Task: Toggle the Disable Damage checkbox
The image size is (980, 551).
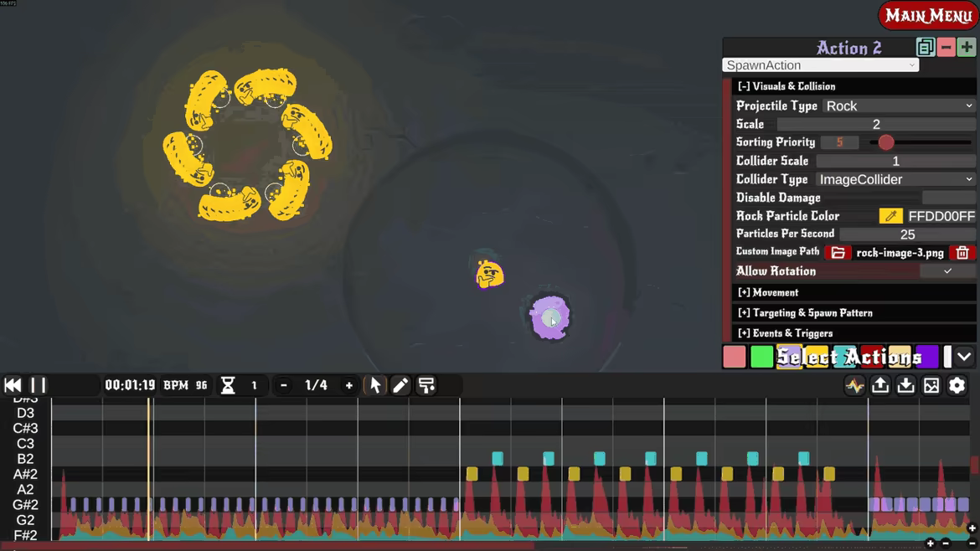Action: click(949, 198)
